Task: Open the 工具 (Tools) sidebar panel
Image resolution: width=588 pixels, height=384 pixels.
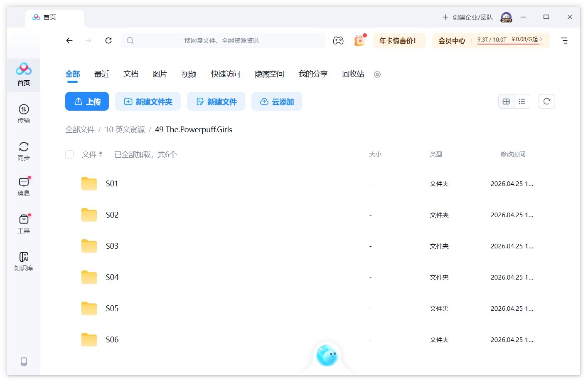Action: tap(24, 223)
